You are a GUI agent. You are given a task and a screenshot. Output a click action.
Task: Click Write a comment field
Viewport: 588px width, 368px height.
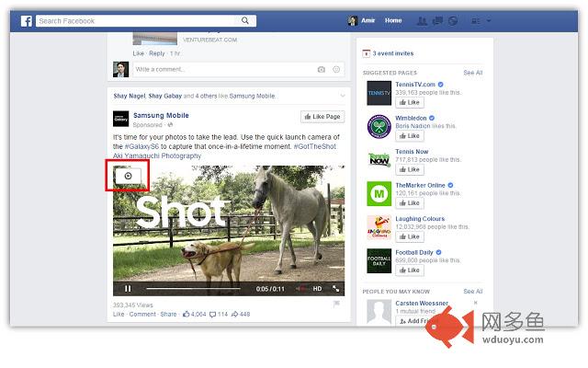(x=239, y=70)
